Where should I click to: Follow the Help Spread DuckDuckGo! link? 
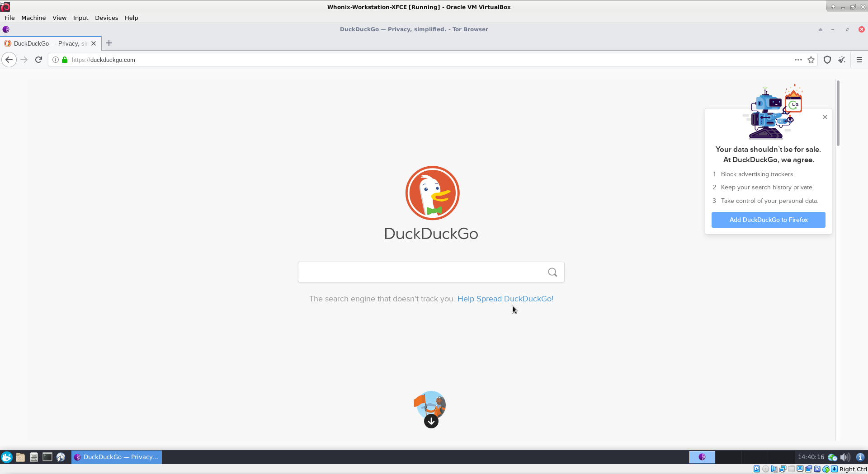coord(505,299)
